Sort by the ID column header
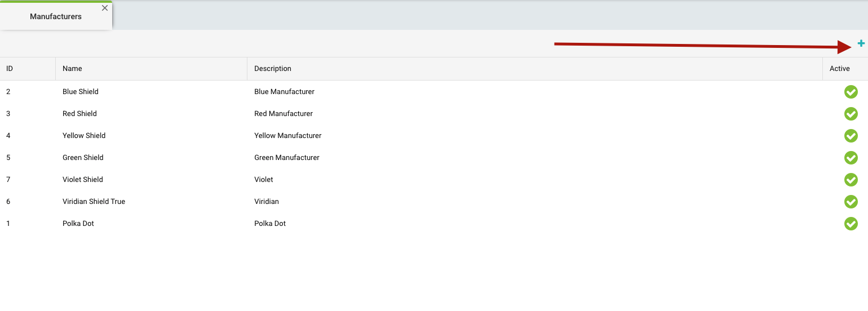Screen dimensions: 868x311 pos(10,69)
